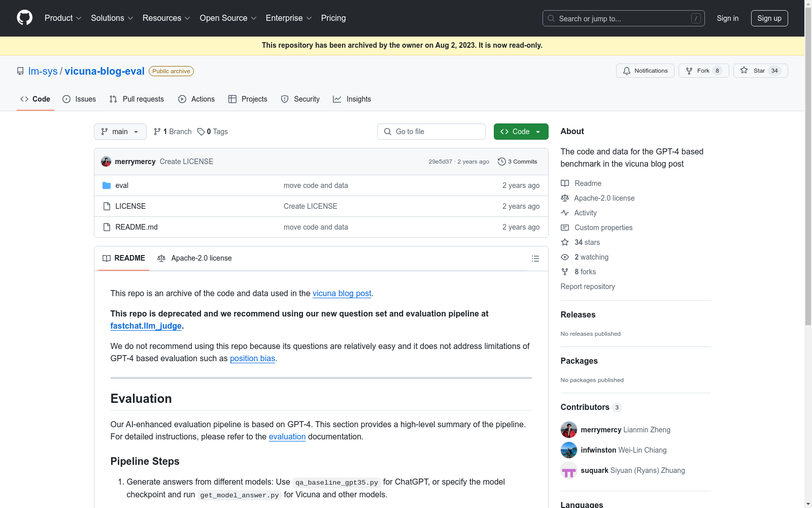Click the Sign up button
The image size is (812, 508).
click(x=769, y=18)
